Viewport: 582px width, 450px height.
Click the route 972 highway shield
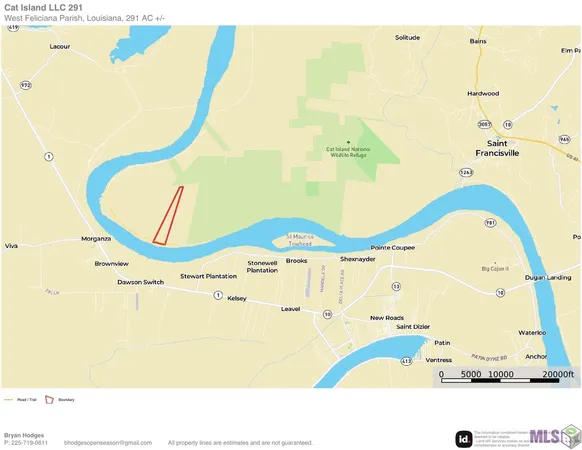pyautogui.click(x=25, y=85)
